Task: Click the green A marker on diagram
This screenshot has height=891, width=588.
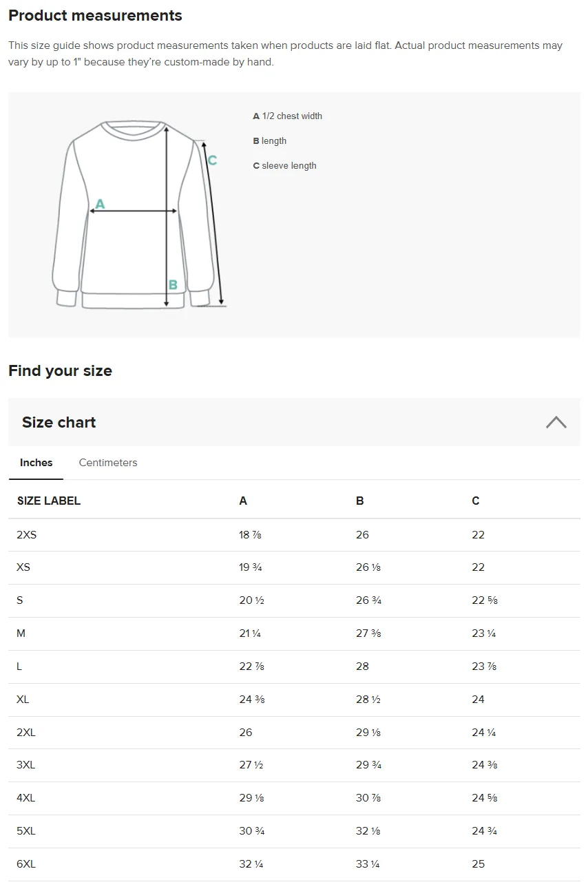Action: coord(100,204)
